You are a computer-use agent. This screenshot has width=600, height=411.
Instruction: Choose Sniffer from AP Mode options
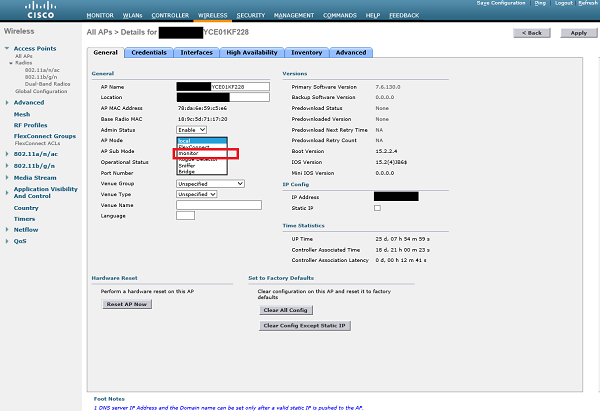coord(187,167)
